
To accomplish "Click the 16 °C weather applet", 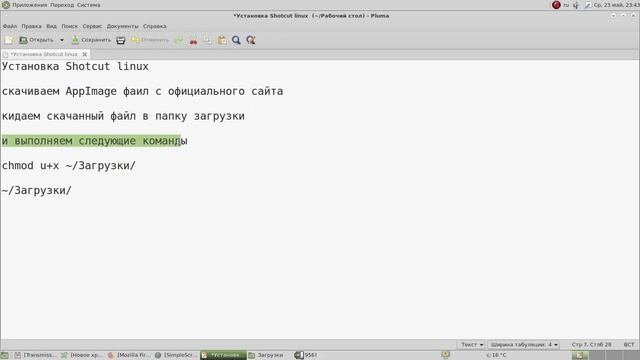I will pos(496,356).
